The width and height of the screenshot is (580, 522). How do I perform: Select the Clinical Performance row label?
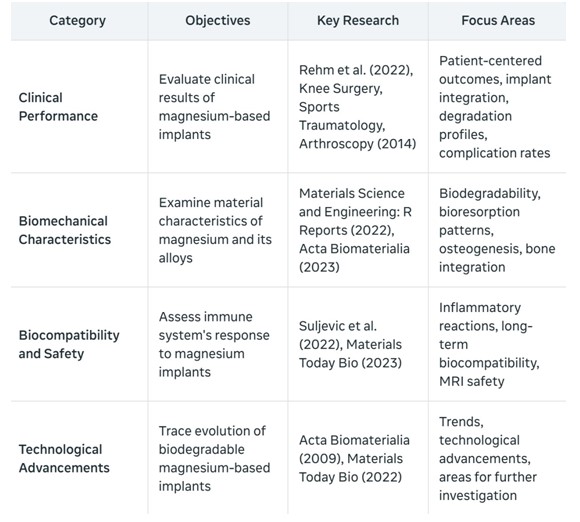[x=58, y=107]
